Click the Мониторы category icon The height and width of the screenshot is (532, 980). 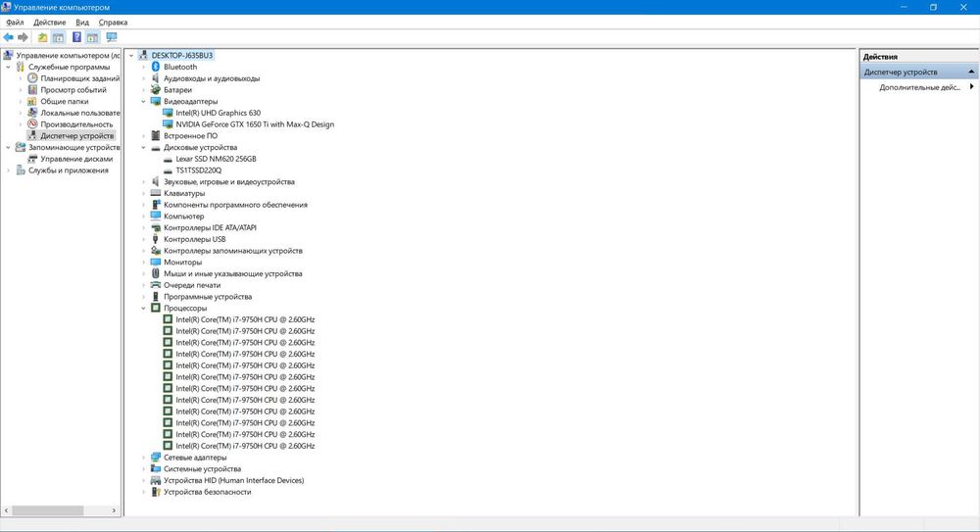156,262
